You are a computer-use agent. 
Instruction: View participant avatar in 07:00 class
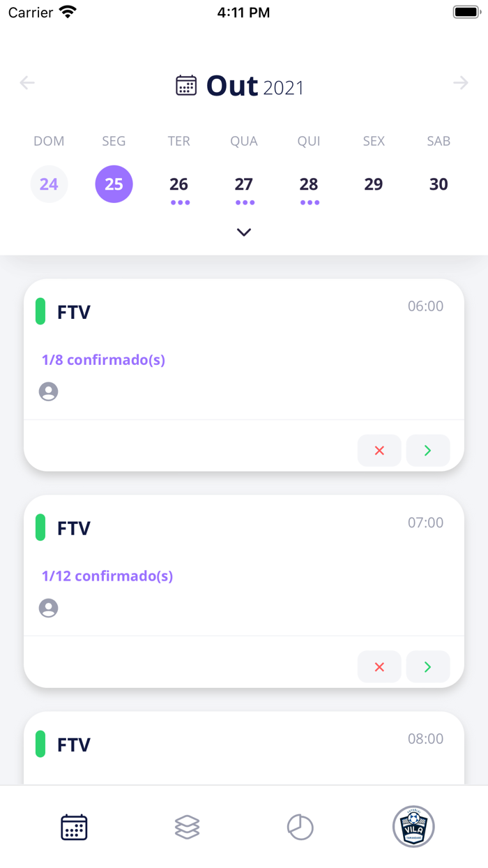49,608
